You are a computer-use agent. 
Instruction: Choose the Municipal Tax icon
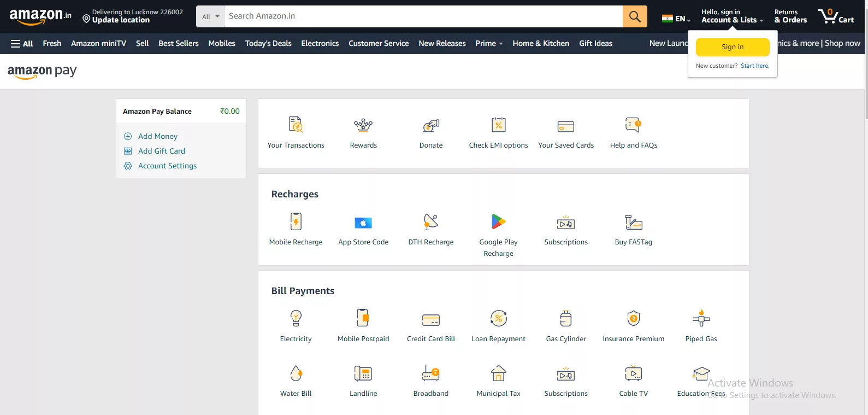pyautogui.click(x=499, y=373)
